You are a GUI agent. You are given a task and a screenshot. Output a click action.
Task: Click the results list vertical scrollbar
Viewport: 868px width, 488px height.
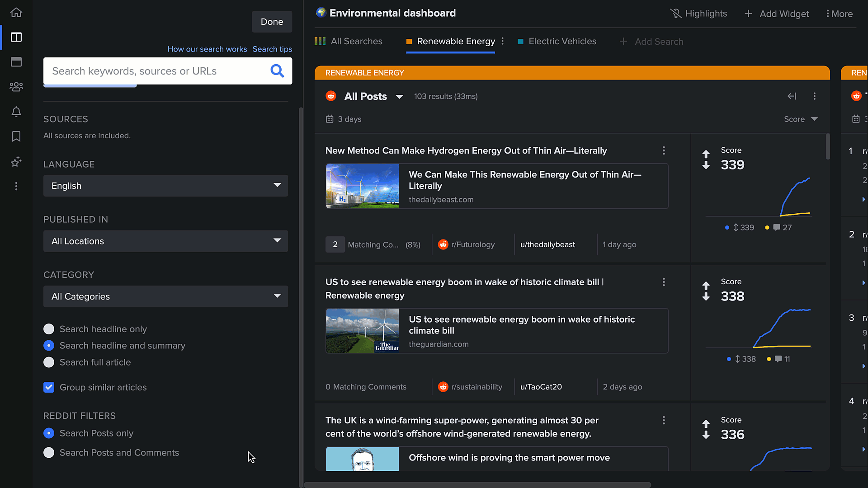coord(828,146)
